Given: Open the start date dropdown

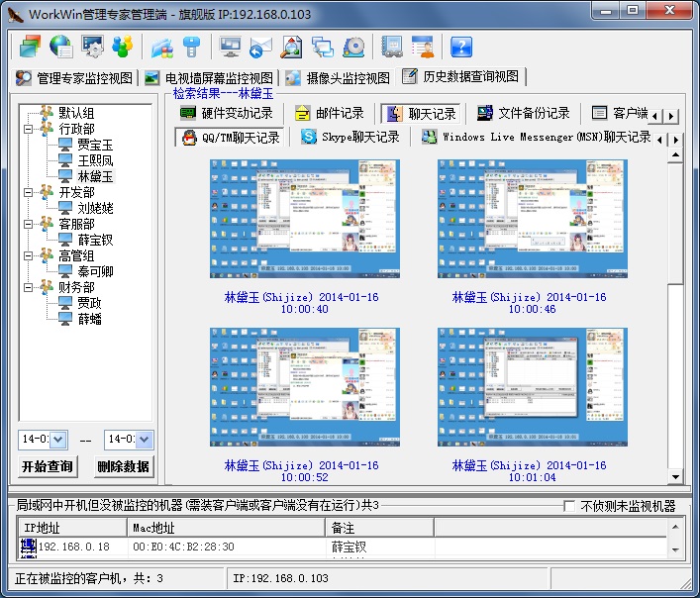Looking at the screenshot, I should click(58, 440).
